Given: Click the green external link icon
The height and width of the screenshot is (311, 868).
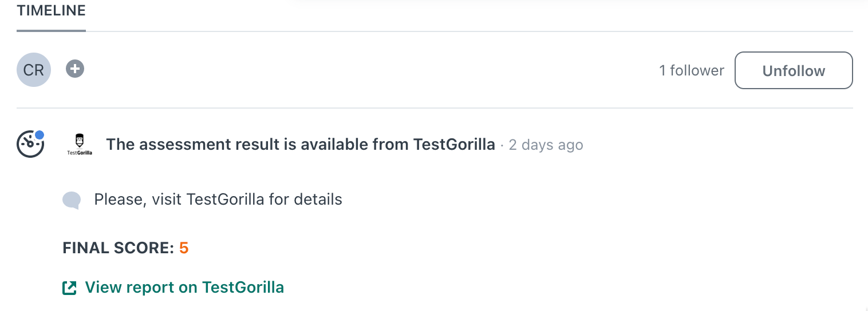Looking at the screenshot, I should coord(69,288).
